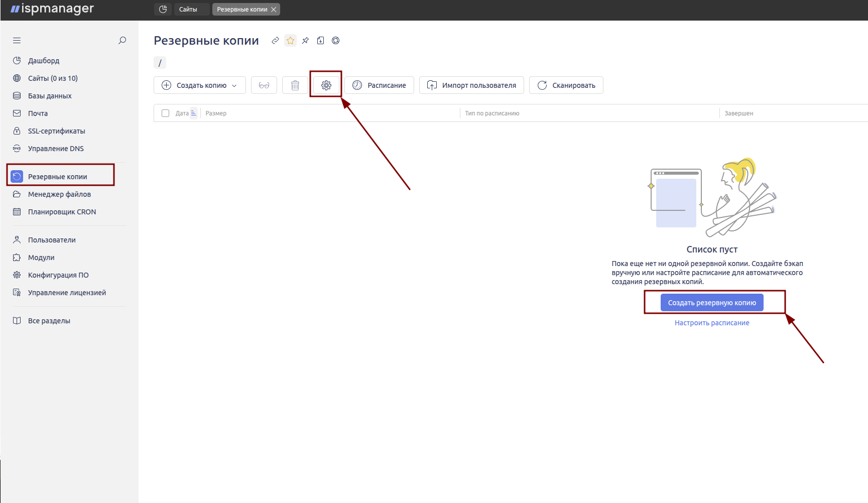The height and width of the screenshot is (503, 868).
Task: Click the "Импорт пользователя" toolbar button
Action: [471, 85]
